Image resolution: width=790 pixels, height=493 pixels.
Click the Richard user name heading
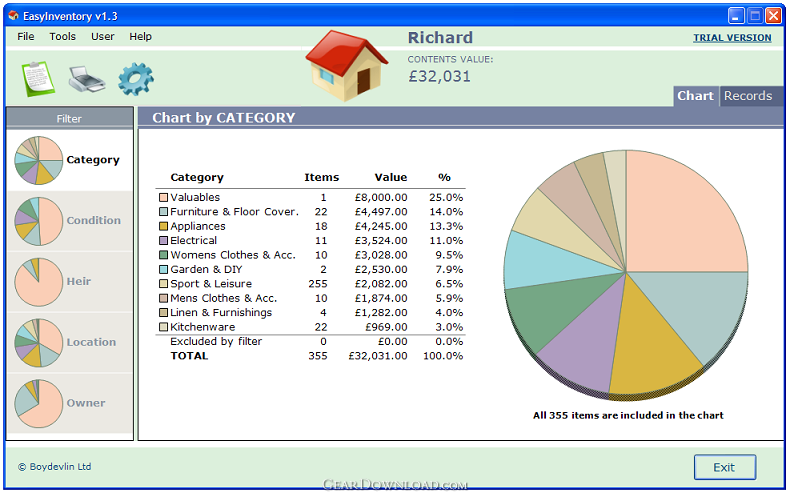440,37
